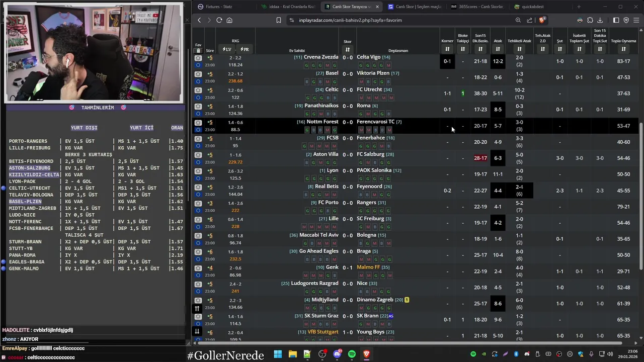Open Discord from the taskbar

point(337,354)
